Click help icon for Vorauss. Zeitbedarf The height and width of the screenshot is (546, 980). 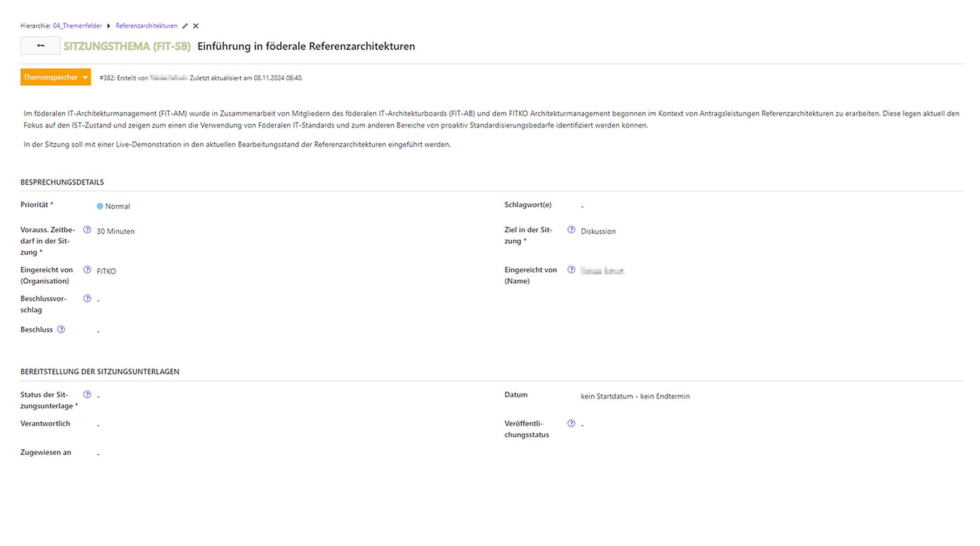tap(87, 230)
